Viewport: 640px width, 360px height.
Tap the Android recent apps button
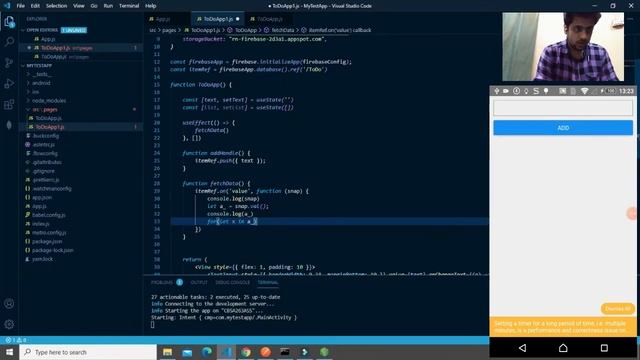(604, 348)
